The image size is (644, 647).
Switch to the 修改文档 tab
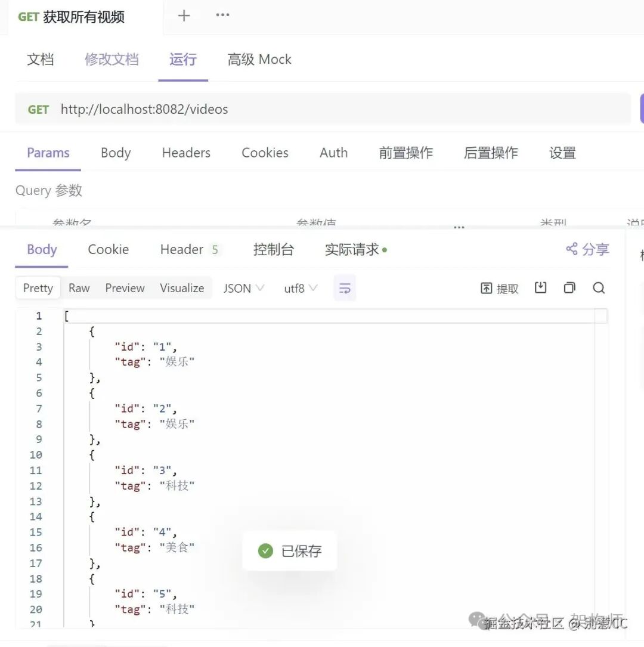coord(112,60)
